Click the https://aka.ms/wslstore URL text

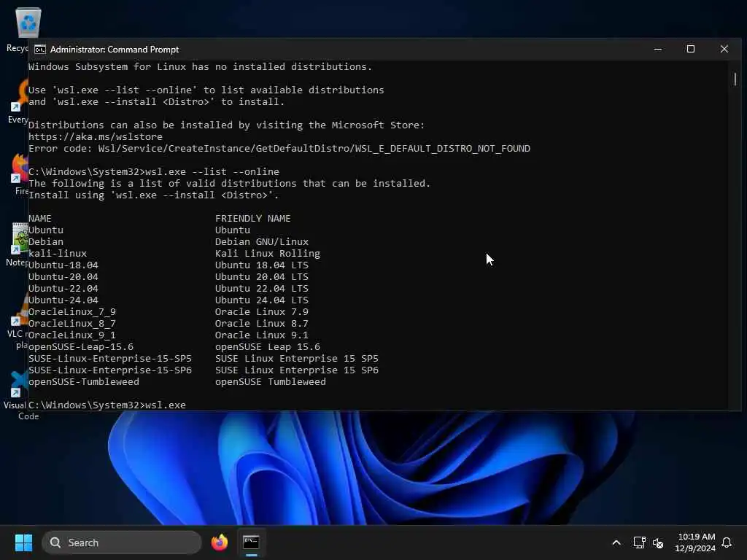(x=96, y=136)
